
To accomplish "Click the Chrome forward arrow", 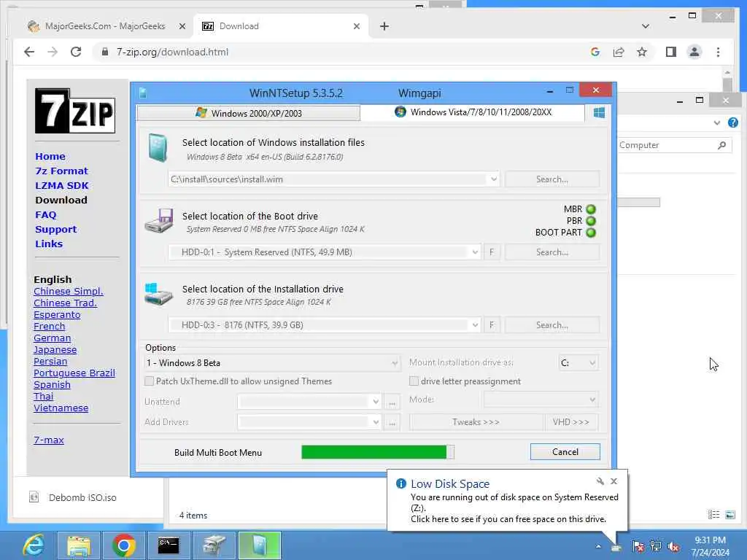I will tap(53, 52).
